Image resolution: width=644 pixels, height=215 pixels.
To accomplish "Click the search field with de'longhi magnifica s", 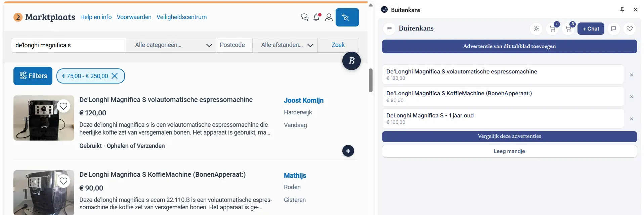I will [x=69, y=45].
